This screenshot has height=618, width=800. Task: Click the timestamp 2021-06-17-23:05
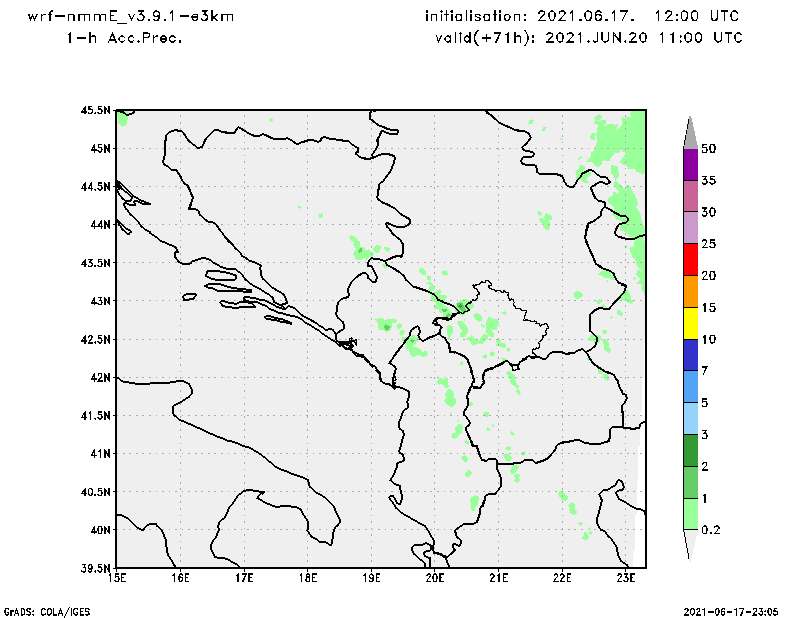click(x=731, y=612)
